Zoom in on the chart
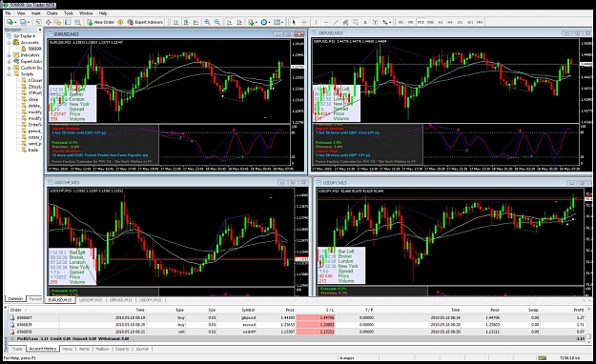Viewport: 596px width, 364px height. point(207,23)
